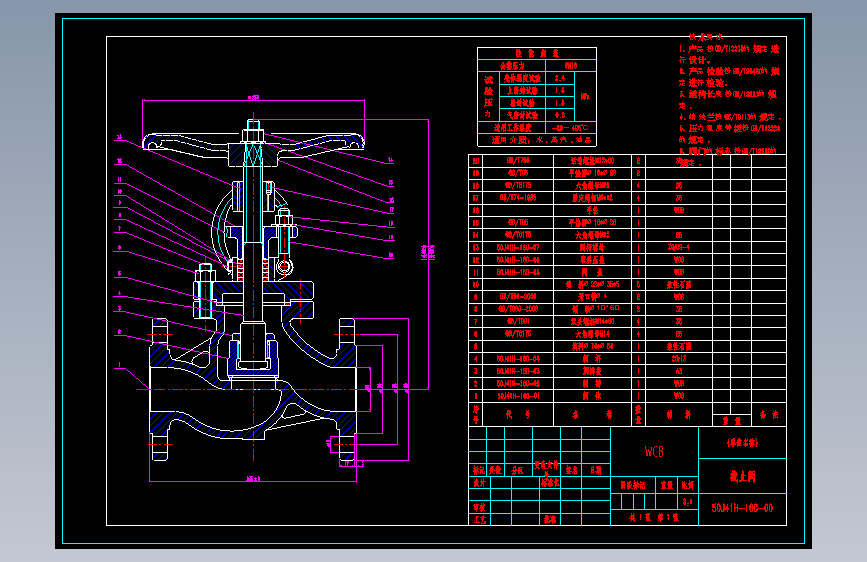This screenshot has height=562, width=867.
Task: Click the 0.6 air seal test value
Action: pyautogui.click(x=560, y=115)
